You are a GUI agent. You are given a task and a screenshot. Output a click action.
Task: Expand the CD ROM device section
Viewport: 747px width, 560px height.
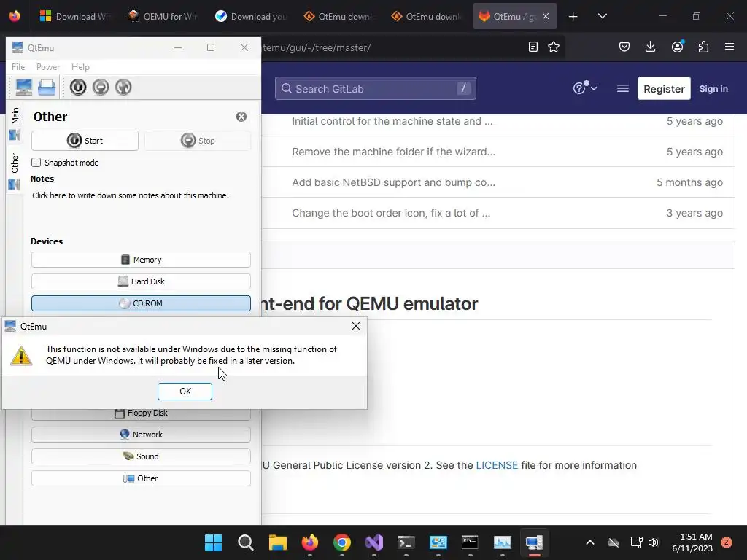141,303
